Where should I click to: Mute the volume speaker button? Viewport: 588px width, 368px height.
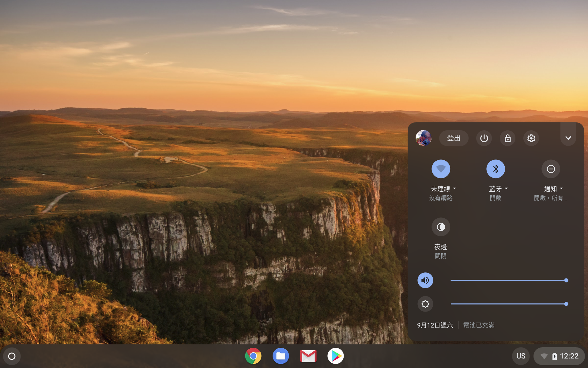pyautogui.click(x=425, y=280)
